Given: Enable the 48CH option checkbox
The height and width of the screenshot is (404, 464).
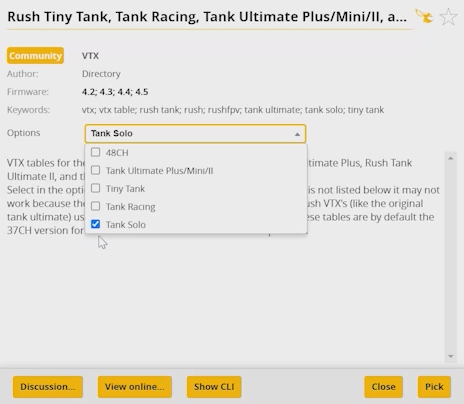Looking at the screenshot, I should point(95,152).
